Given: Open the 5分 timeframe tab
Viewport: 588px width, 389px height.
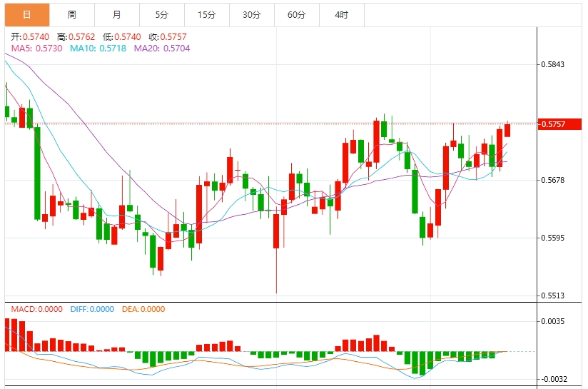Looking at the screenshot, I should click(162, 15).
